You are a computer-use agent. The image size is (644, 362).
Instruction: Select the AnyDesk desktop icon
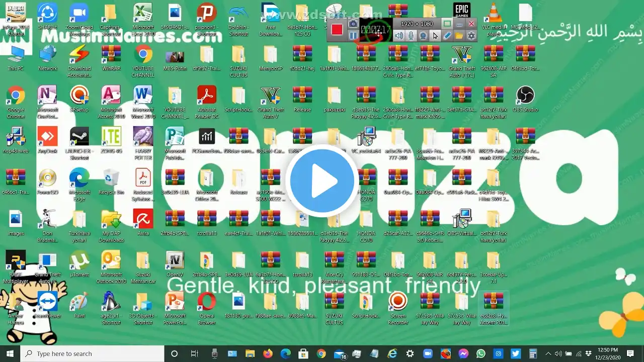(x=48, y=140)
